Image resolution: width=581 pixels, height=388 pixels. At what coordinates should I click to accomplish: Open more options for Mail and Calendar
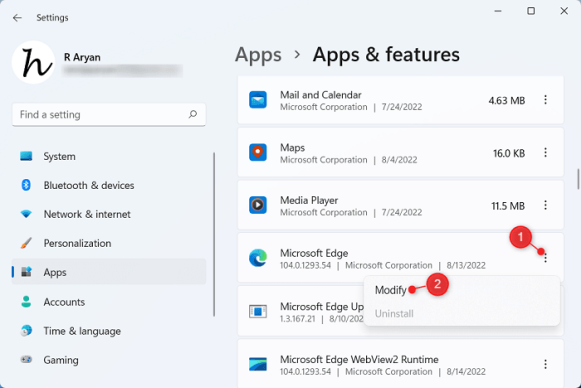coord(545,100)
